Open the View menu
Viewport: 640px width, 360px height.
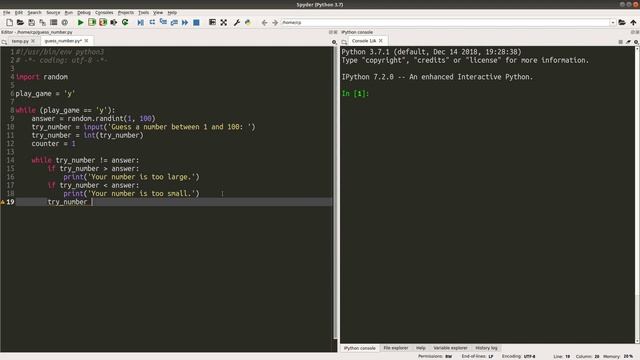[x=158, y=13]
